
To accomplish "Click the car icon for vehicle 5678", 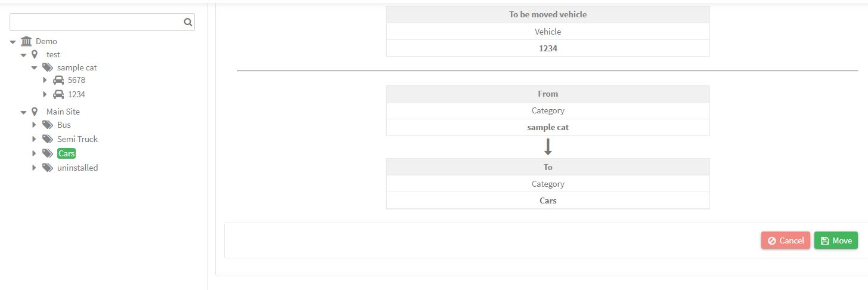I will click(58, 80).
